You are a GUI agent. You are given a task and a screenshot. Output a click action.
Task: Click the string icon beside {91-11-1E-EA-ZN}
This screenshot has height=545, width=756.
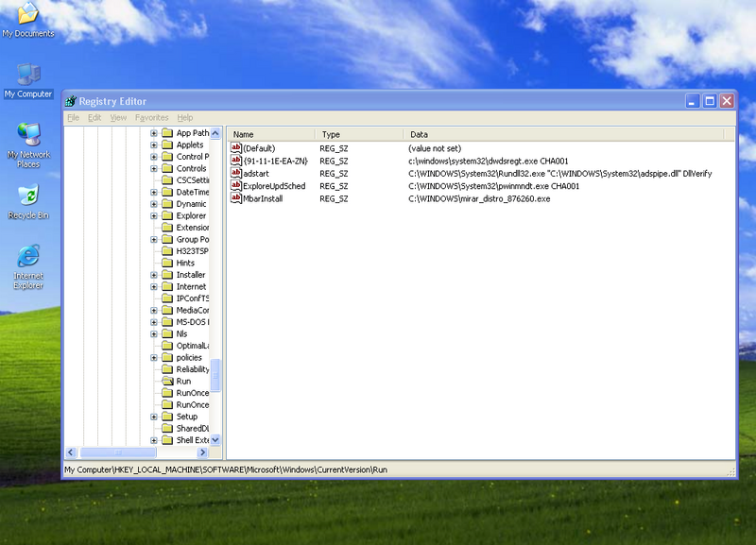236,161
